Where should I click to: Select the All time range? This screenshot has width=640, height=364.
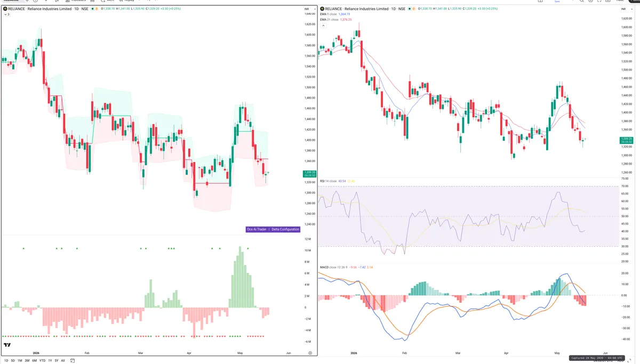click(x=63, y=361)
